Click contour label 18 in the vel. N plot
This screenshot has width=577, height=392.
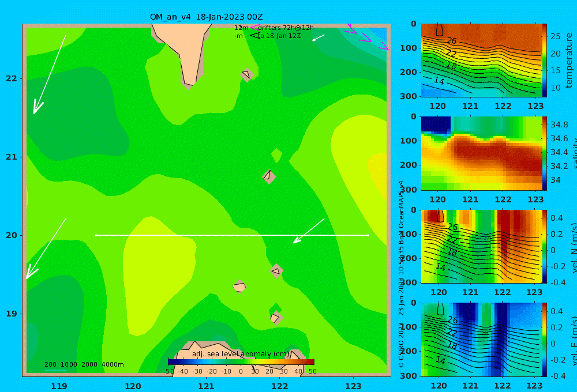tap(452, 252)
